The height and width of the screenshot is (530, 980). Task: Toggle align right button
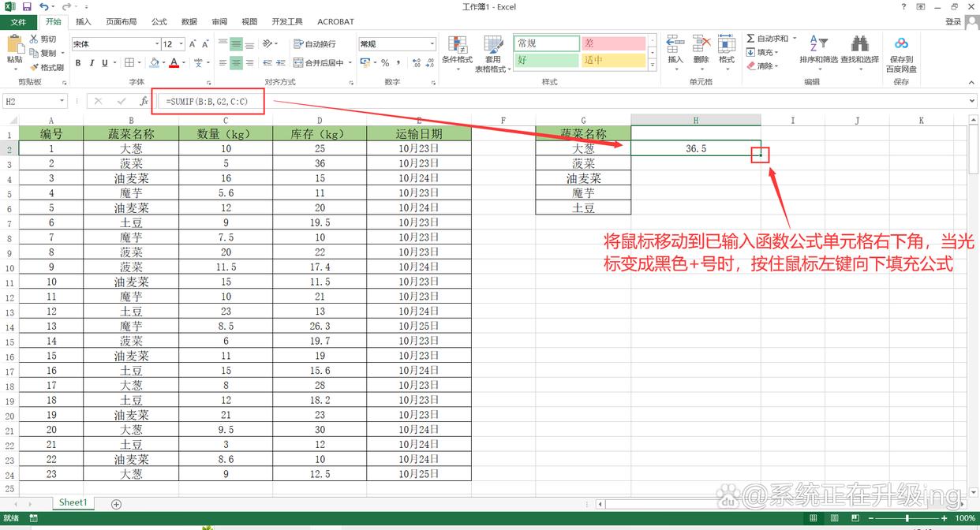tap(250, 63)
